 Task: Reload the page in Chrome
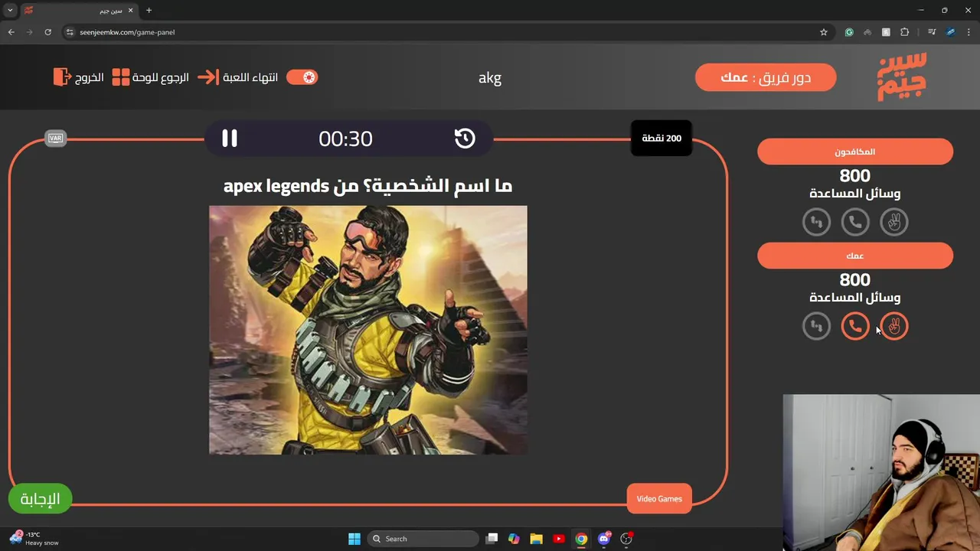click(x=47, y=32)
